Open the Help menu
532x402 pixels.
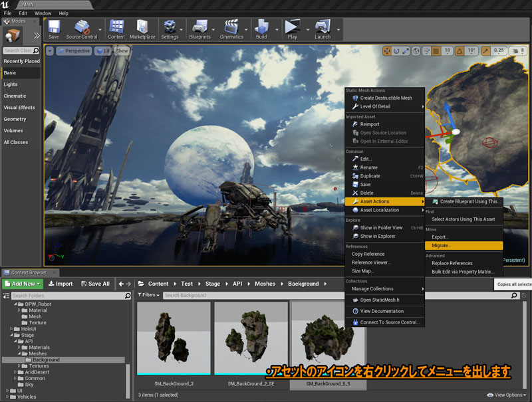pyautogui.click(x=63, y=13)
